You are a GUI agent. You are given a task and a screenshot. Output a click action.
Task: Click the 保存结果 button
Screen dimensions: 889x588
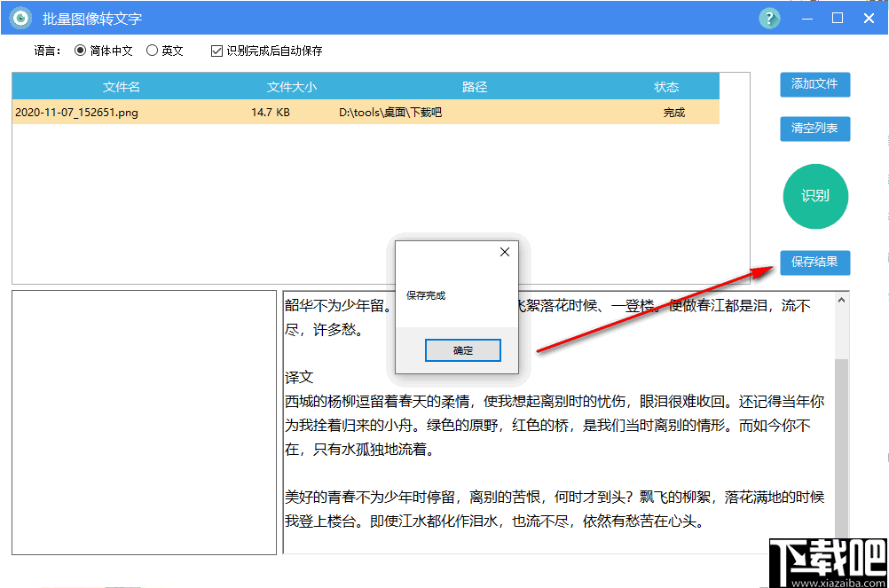pos(814,263)
